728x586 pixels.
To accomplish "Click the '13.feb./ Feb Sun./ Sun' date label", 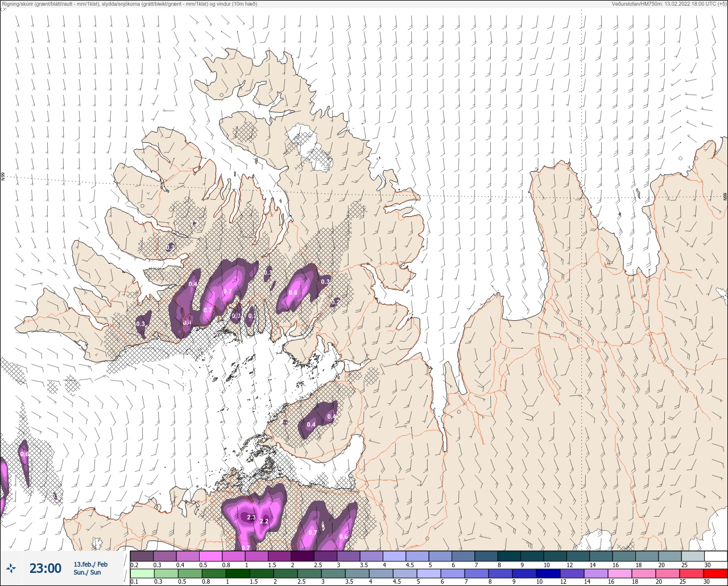I will tap(90, 568).
